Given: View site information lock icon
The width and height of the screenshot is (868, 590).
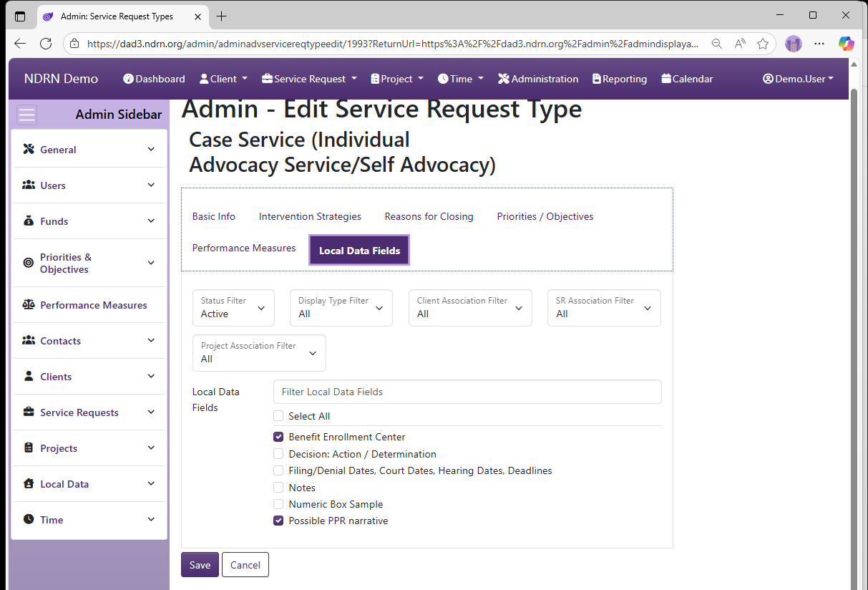Looking at the screenshot, I should pos(74,44).
